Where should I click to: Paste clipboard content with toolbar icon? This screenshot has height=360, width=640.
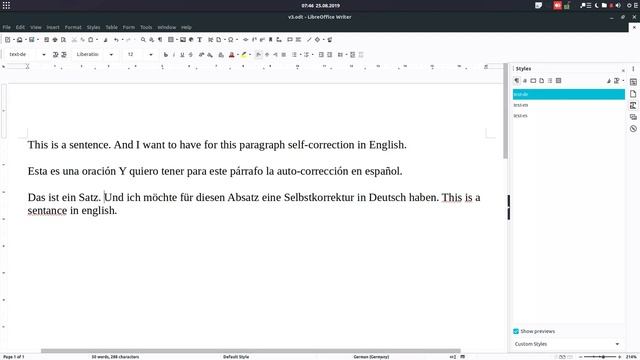pos(91,40)
